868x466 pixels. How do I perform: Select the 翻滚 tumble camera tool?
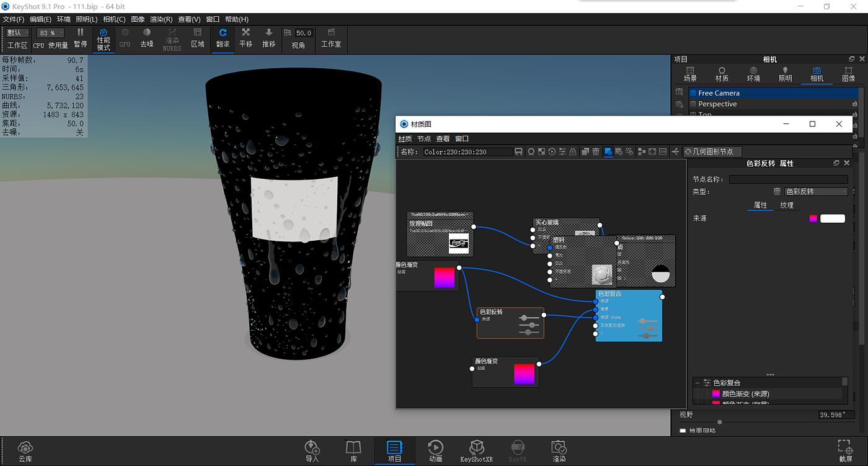(x=223, y=38)
